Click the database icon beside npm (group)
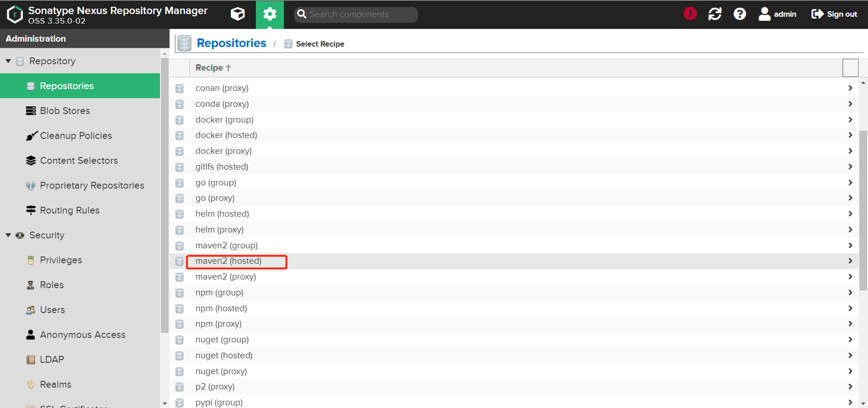This screenshot has width=868, height=408. point(179,293)
